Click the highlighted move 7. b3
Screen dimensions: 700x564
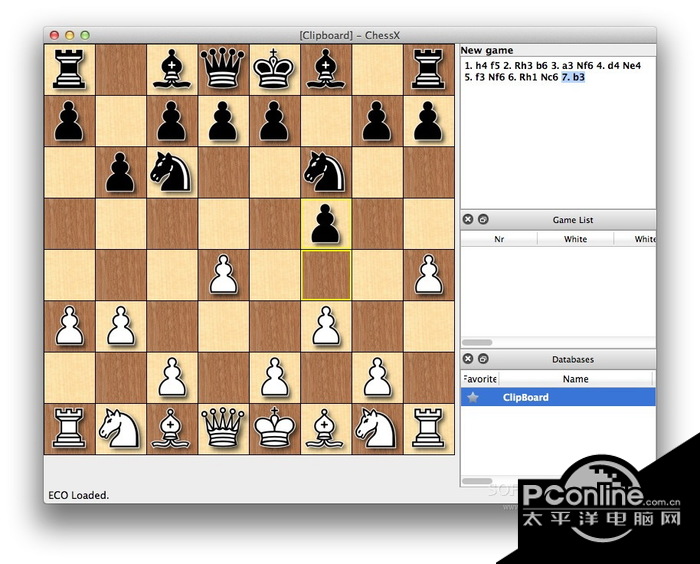tap(573, 77)
